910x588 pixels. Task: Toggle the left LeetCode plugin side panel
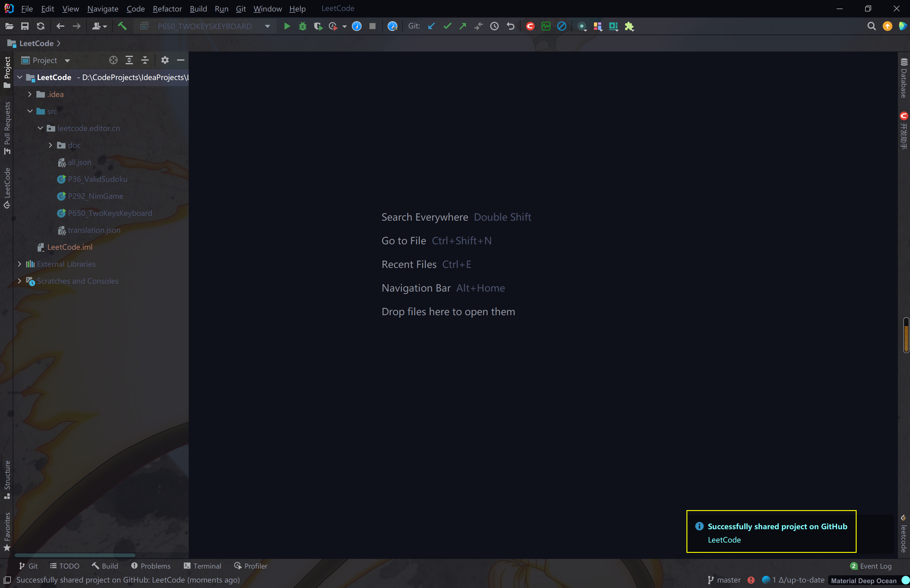[7, 188]
